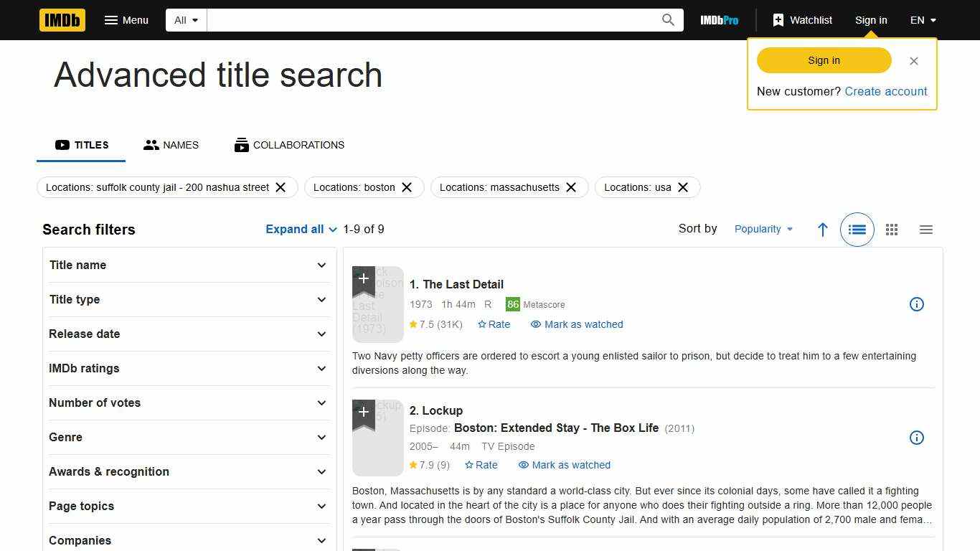Mark Lockup episode as watched
Image resolution: width=980 pixels, height=551 pixels.
[564, 465]
